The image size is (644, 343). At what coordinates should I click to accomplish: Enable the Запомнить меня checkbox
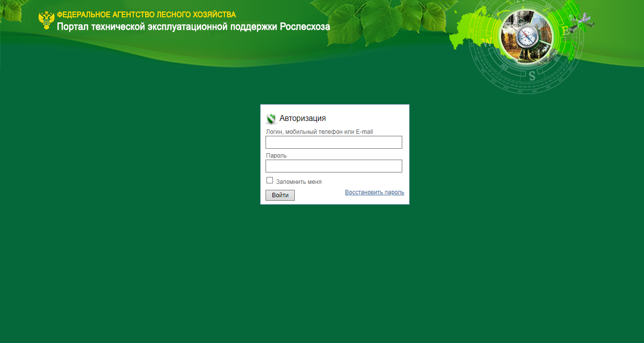pos(270,180)
